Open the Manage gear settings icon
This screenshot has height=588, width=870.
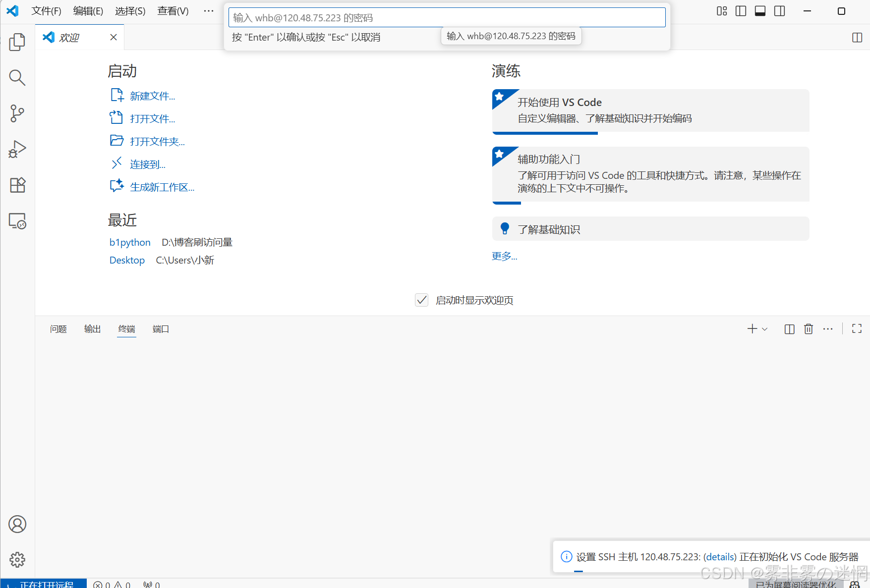(x=17, y=560)
